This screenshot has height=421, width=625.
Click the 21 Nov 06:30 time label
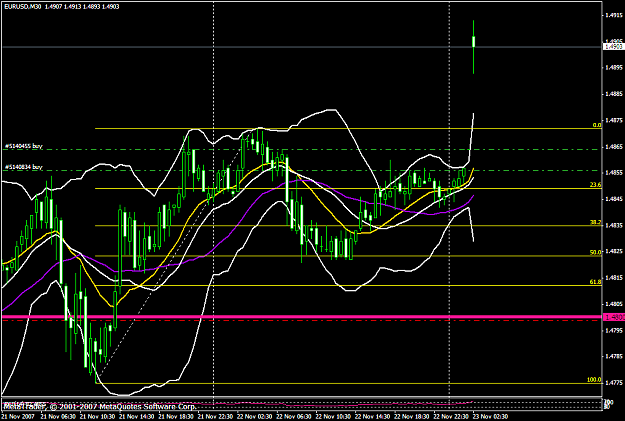pyautogui.click(x=58, y=417)
